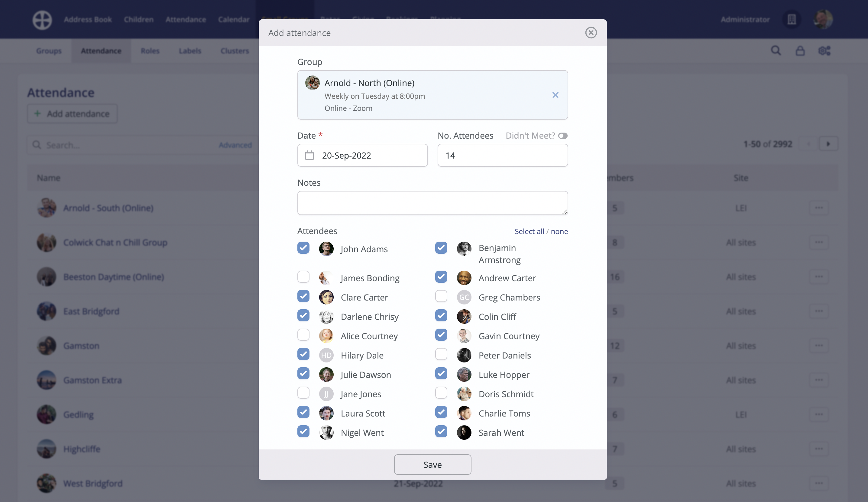This screenshot has height=502, width=868.
Task: Switch to the Roles tab
Action: point(150,51)
